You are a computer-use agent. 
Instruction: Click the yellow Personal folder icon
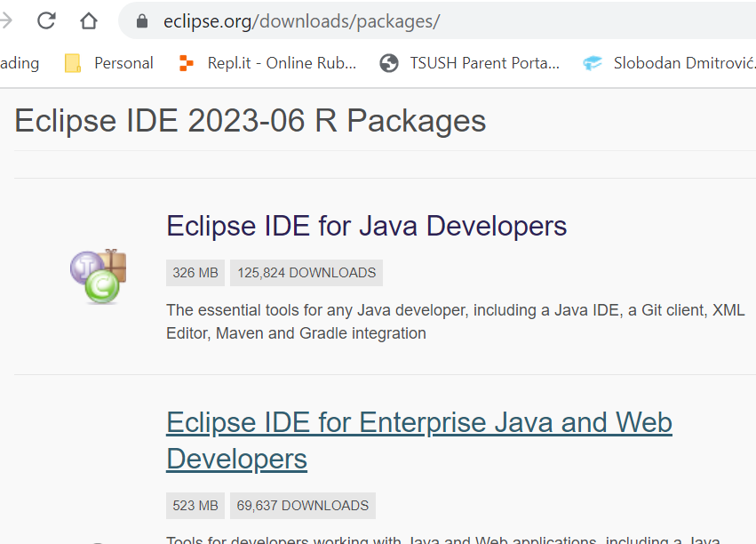73,63
